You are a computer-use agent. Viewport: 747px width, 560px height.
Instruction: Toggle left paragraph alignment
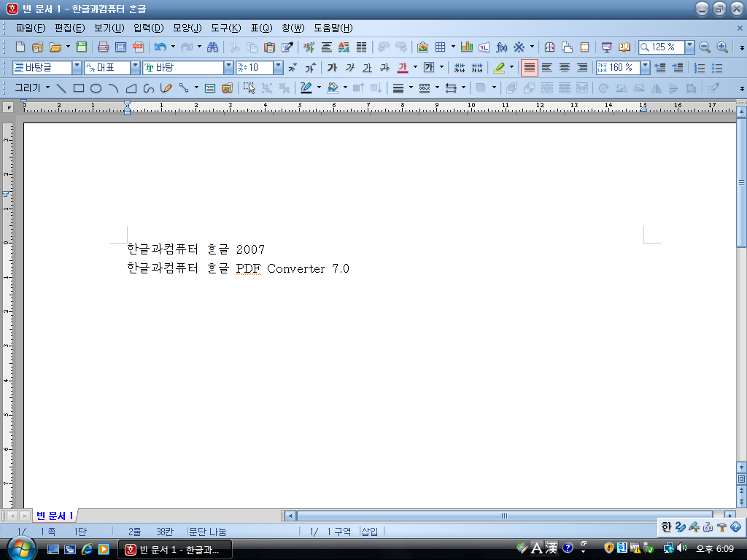point(547,68)
